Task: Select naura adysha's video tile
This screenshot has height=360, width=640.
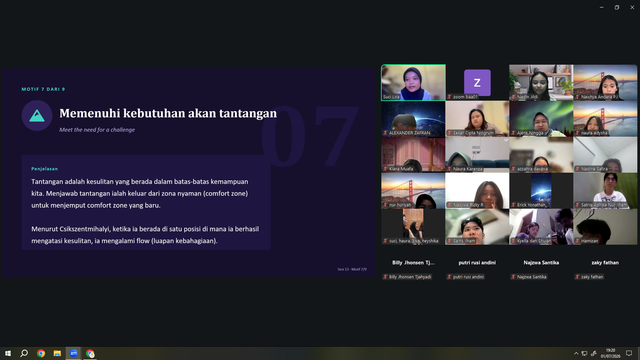Action: (x=605, y=119)
